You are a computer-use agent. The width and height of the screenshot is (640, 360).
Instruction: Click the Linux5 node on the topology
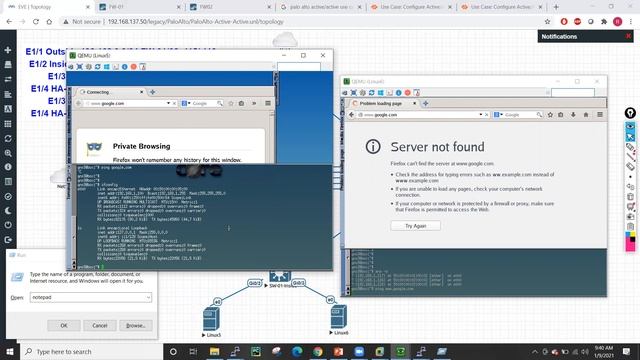(211, 319)
